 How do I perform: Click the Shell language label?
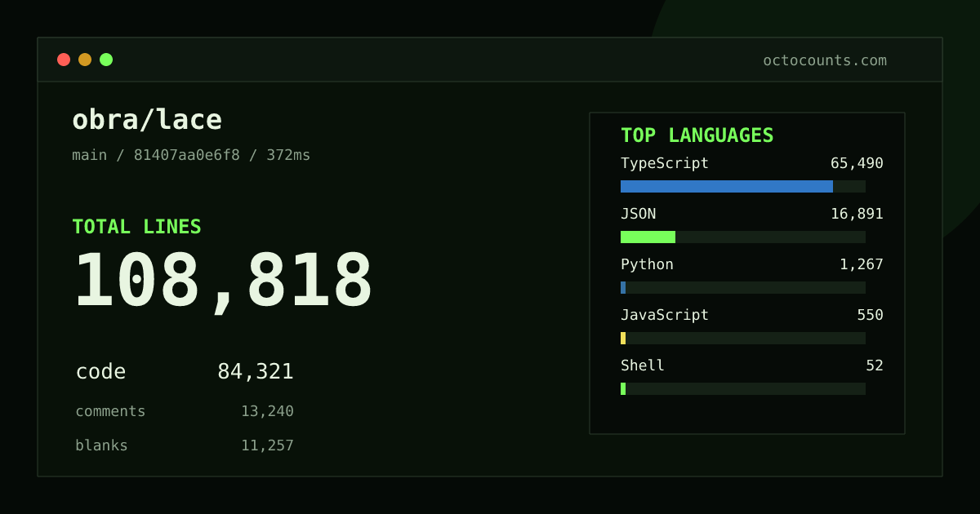point(643,366)
